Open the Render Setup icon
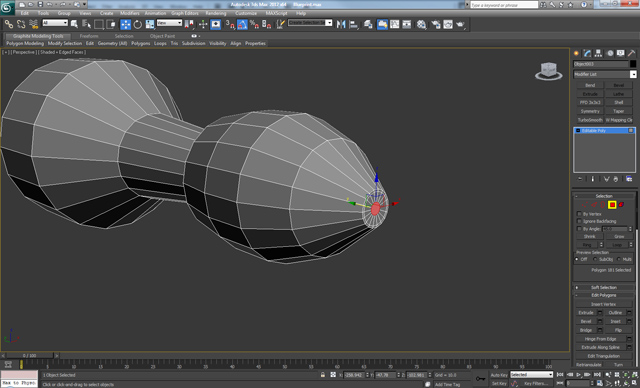This screenshot has width=640, height=388. (x=436, y=24)
